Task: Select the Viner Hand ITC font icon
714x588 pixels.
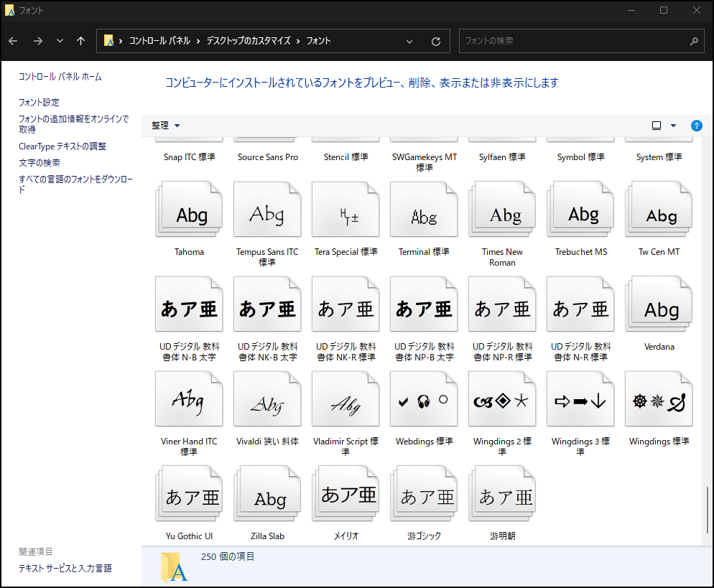Action: click(189, 399)
